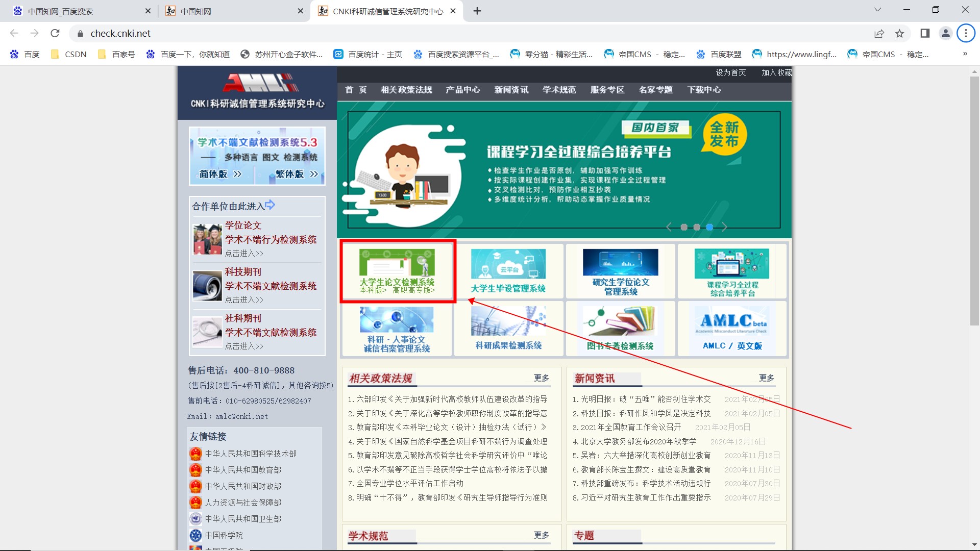Viewport: 980px width, 551px height.
Task: Select the third banner carousel dot
Action: point(709,228)
